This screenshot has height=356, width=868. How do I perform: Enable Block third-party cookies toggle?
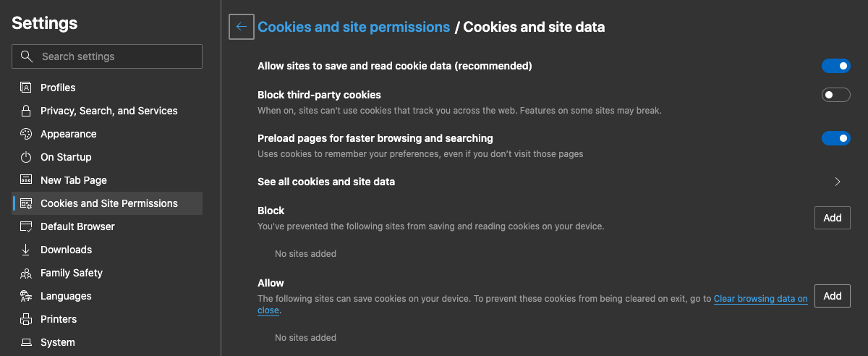click(835, 95)
